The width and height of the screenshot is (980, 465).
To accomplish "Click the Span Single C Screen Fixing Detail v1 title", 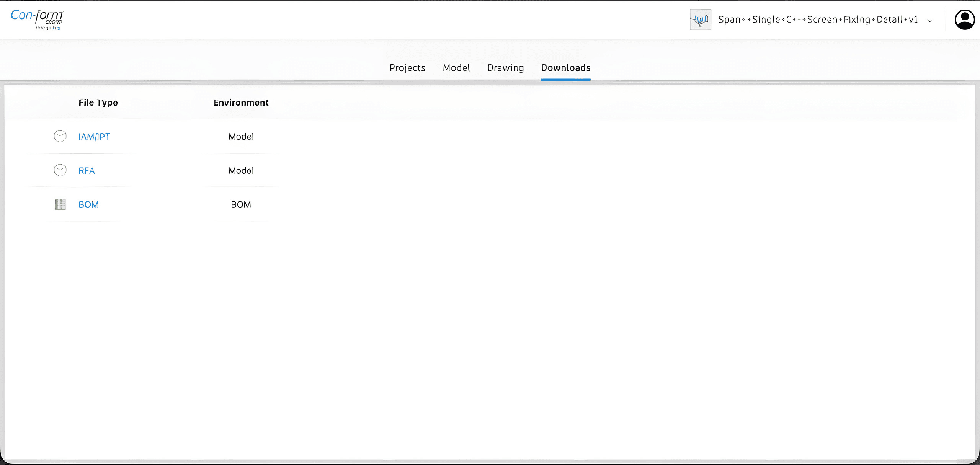I will pos(818,20).
